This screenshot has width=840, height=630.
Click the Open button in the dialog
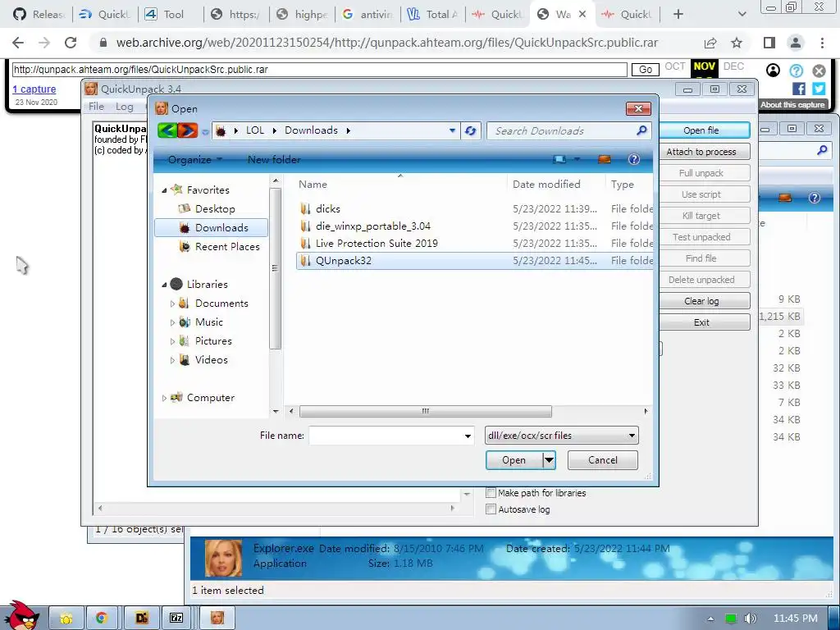coord(514,460)
